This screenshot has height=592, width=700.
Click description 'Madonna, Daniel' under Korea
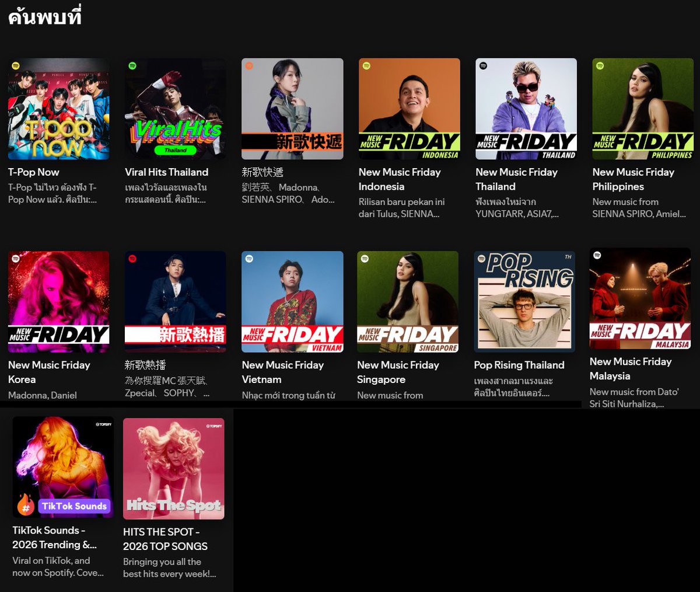(43, 395)
